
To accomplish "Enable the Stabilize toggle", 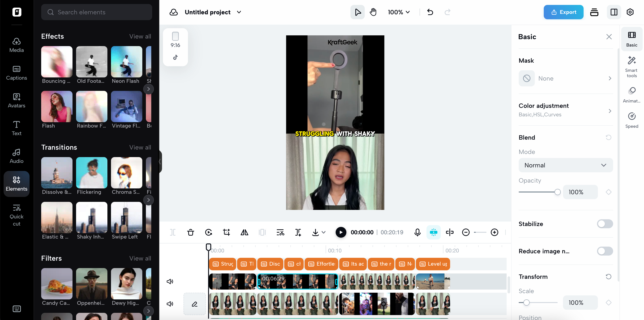I will pyautogui.click(x=604, y=224).
